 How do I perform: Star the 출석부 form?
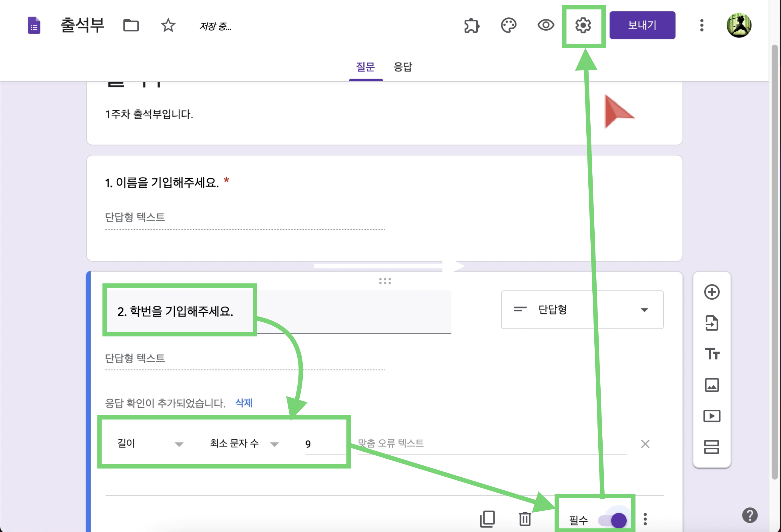point(168,25)
